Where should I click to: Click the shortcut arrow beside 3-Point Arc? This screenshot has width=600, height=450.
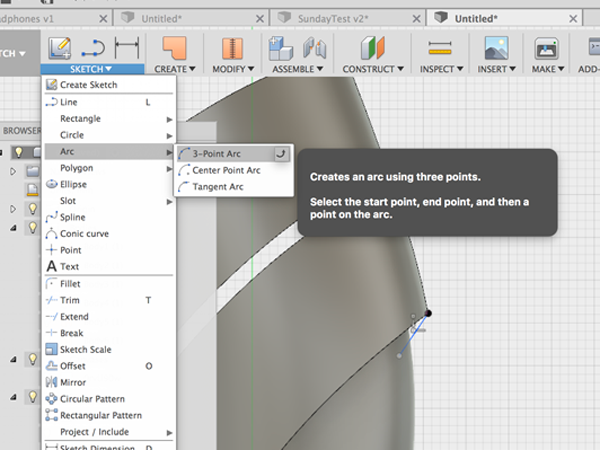click(x=281, y=154)
